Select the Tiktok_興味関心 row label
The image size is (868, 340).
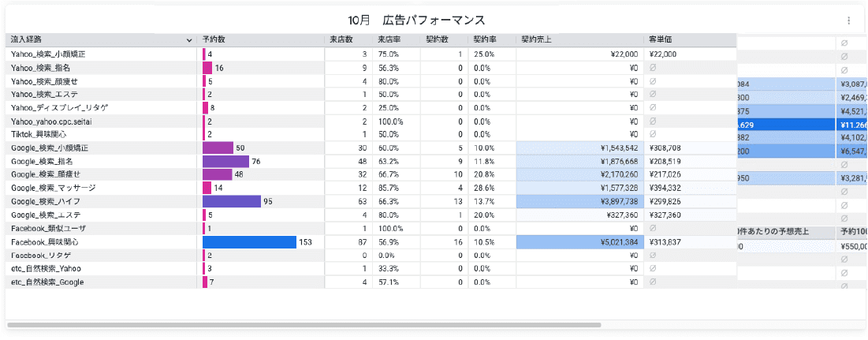click(39, 134)
